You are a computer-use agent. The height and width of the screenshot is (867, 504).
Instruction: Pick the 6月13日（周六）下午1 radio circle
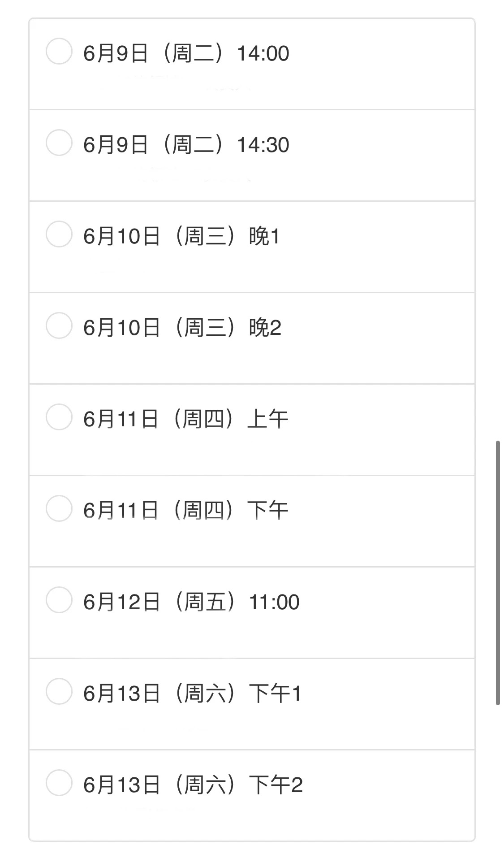pyautogui.click(x=59, y=692)
